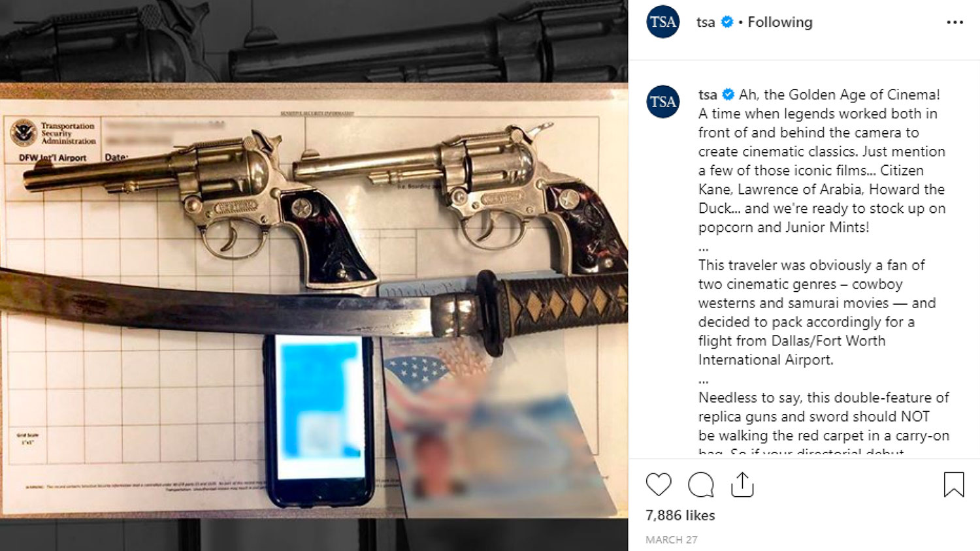Click the verified badge in the header
The height and width of the screenshot is (551, 980).
click(727, 22)
